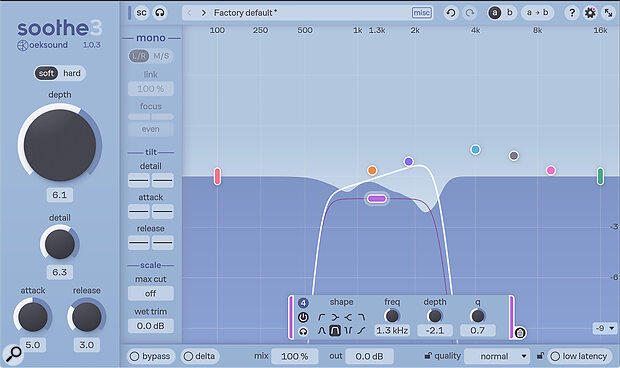620x368 pixels.
Task: Click the undo icon
Action: (450, 13)
